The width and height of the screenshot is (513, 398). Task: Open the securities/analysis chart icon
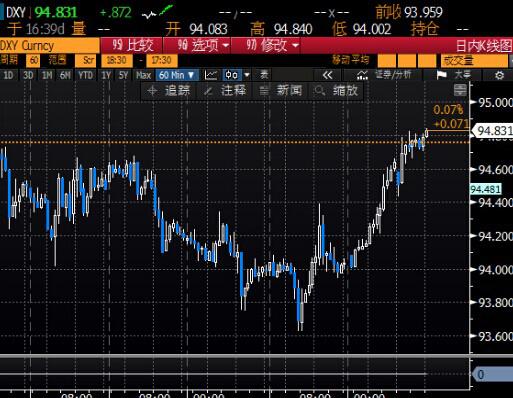pyautogui.click(x=362, y=75)
